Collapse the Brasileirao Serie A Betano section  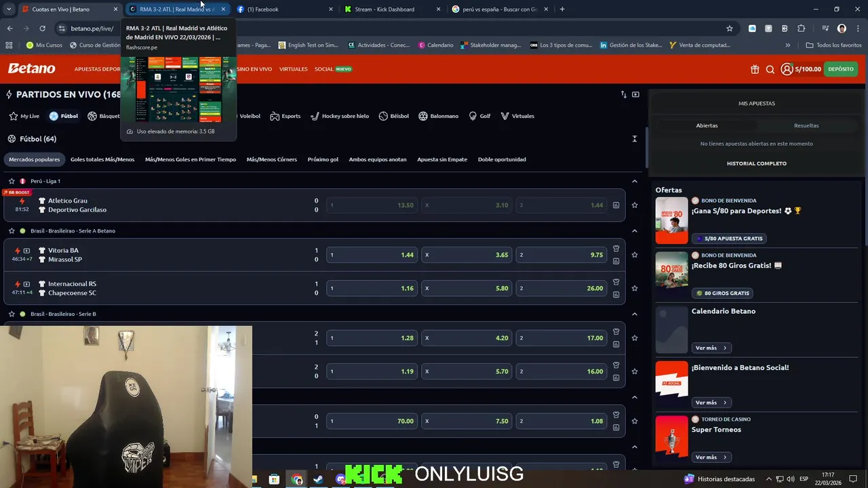[x=635, y=230]
